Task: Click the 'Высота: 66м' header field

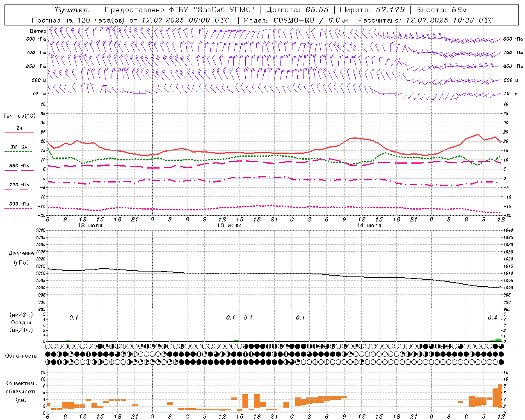Action: click(441, 10)
